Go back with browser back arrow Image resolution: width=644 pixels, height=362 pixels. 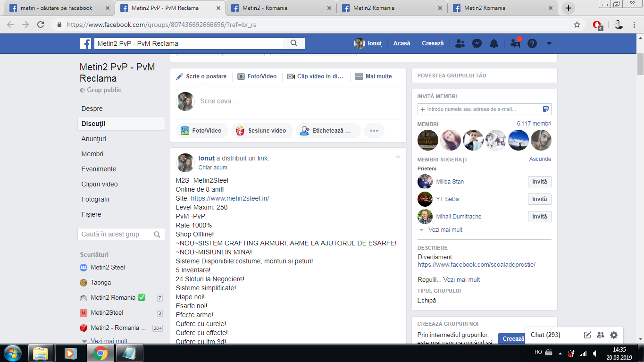10,25
